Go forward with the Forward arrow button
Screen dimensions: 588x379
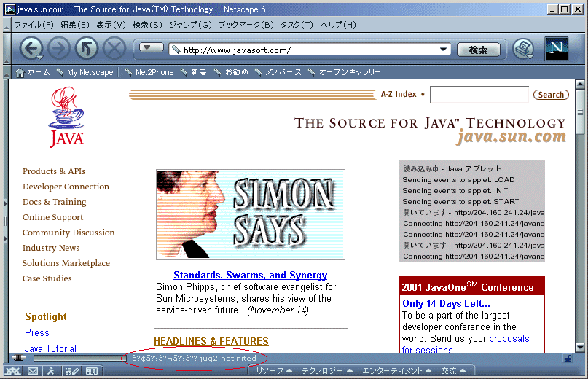[x=58, y=48]
